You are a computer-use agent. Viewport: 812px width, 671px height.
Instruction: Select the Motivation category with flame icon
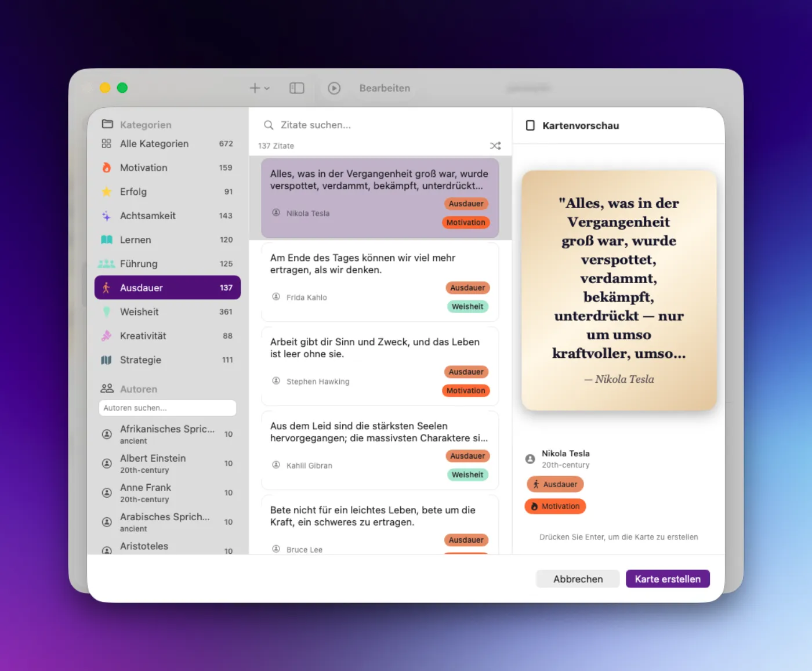(x=168, y=168)
